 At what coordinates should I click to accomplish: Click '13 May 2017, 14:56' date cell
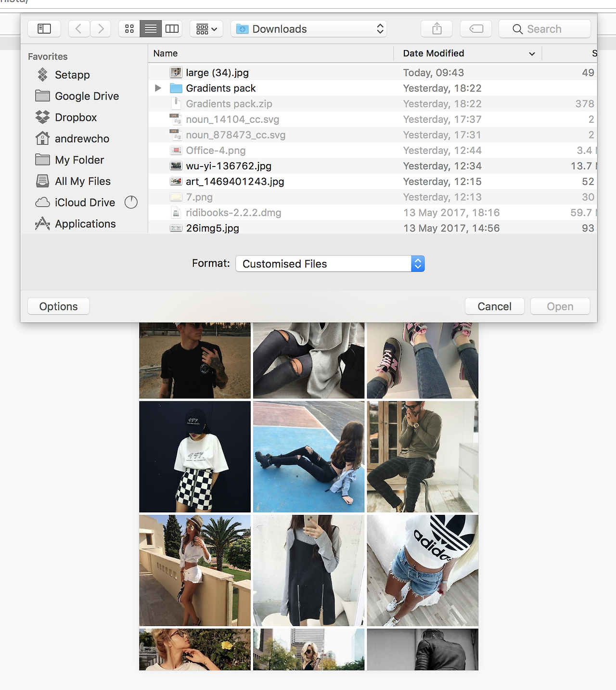click(451, 228)
